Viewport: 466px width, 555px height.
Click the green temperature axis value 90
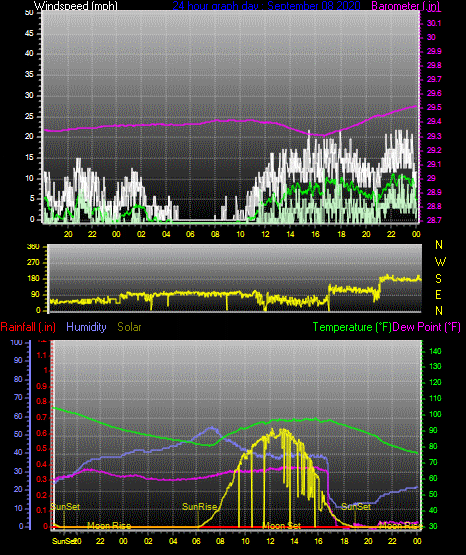[433, 430]
